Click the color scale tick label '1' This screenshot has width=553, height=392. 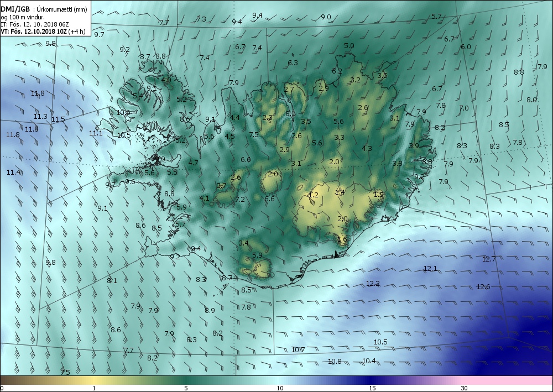tap(94, 389)
